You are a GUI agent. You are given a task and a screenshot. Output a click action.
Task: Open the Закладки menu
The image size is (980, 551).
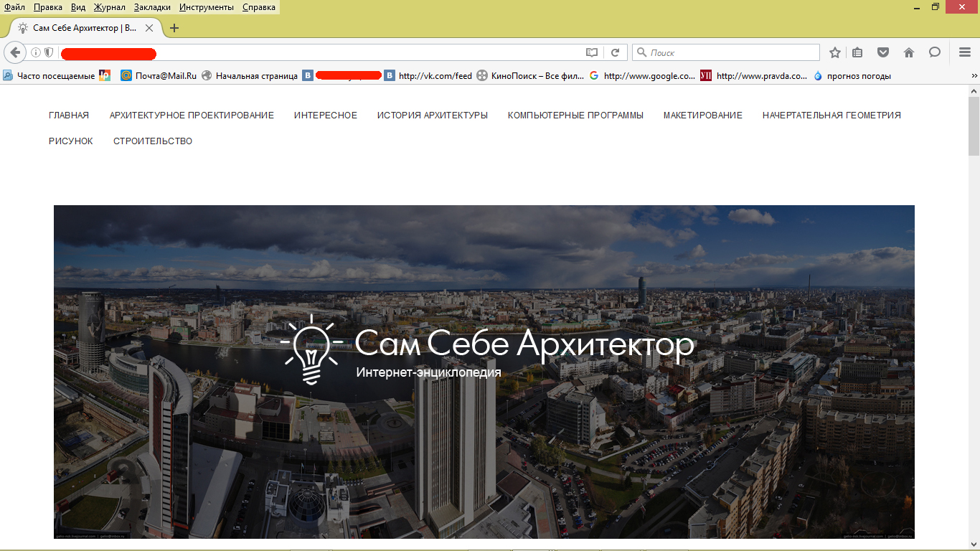[152, 7]
